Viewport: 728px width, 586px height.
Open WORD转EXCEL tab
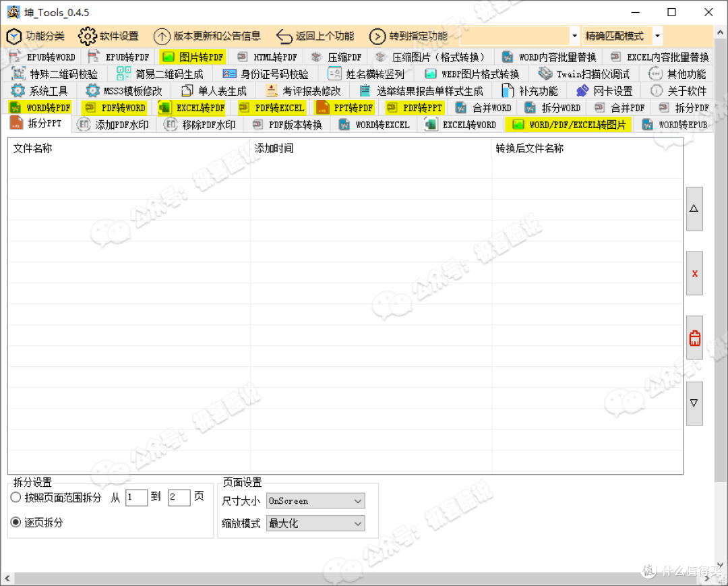pos(374,125)
